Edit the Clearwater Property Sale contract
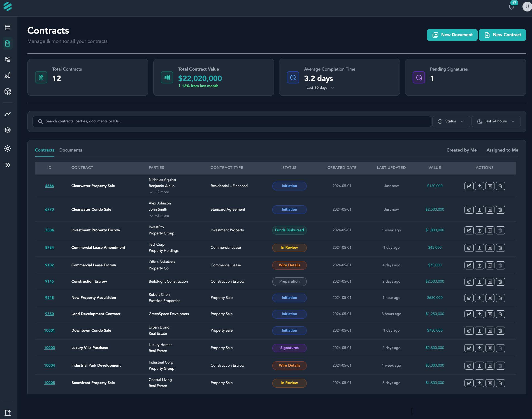The width and height of the screenshot is (532, 419). pyautogui.click(x=469, y=186)
